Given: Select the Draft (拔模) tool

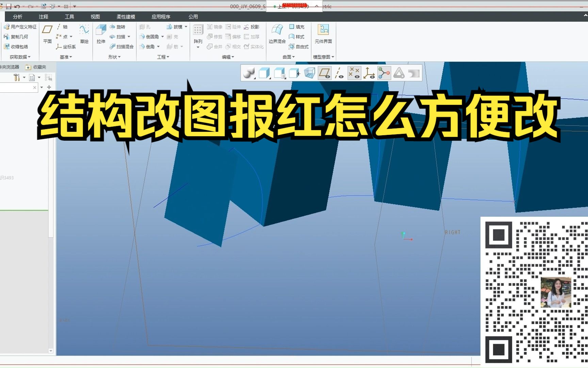Looking at the screenshot, I should click(175, 27).
